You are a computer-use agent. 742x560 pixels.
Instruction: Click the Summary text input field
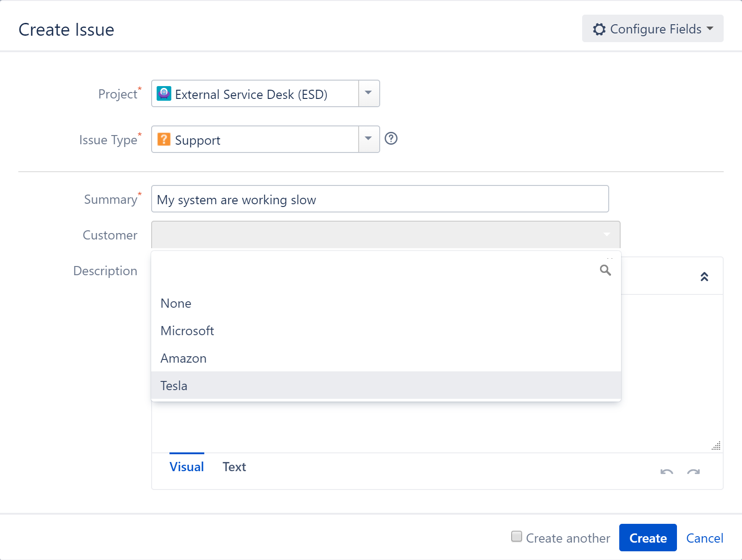click(x=380, y=199)
